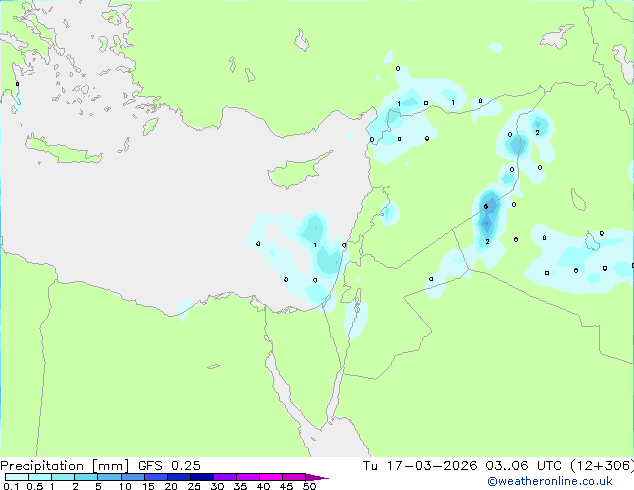Click the 15–20 mm legend color swatch
This screenshot has width=634, height=490.
156,477
